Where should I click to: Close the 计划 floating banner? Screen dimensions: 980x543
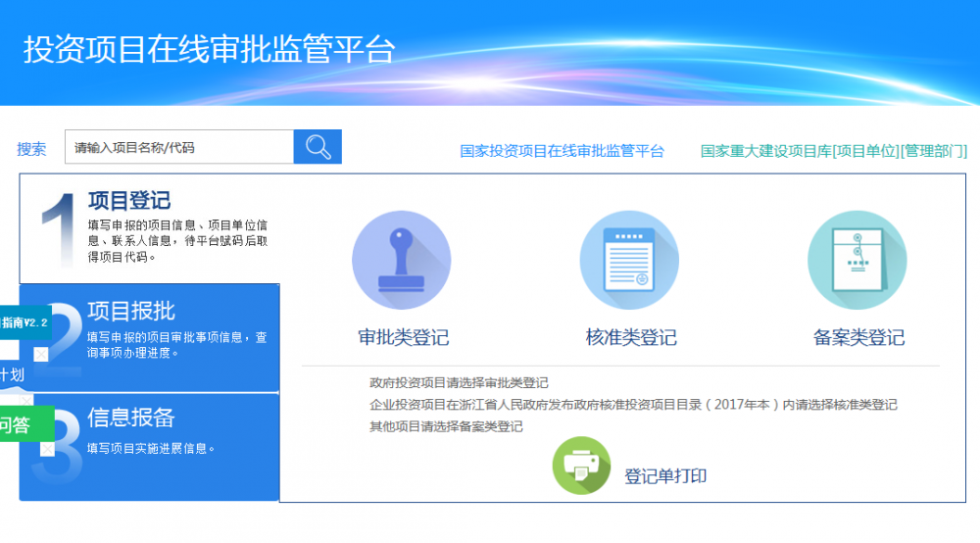point(26,401)
